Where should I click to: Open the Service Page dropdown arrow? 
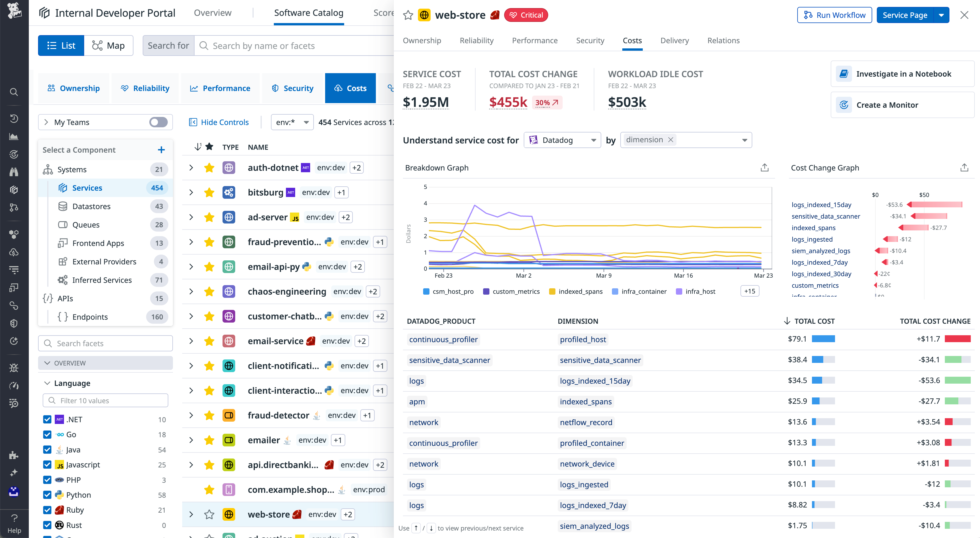coord(941,15)
